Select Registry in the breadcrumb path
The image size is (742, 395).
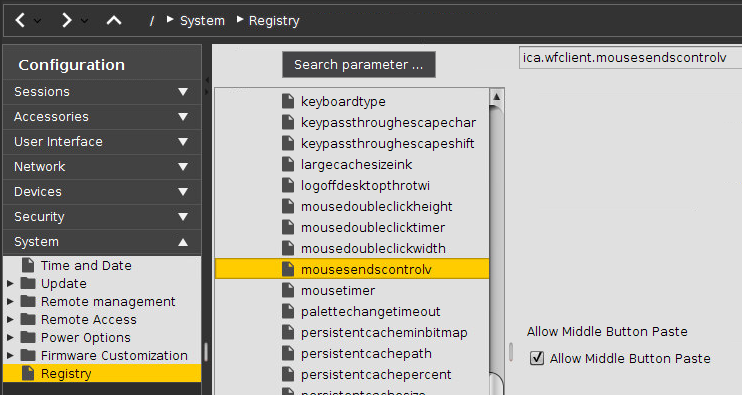click(274, 21)
